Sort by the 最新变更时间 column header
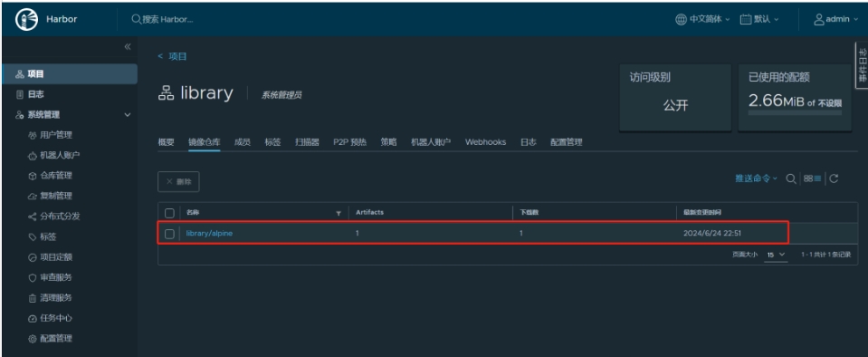Image resolution: width=868 pixels, height=357 pixels. (x=702, y=213)
